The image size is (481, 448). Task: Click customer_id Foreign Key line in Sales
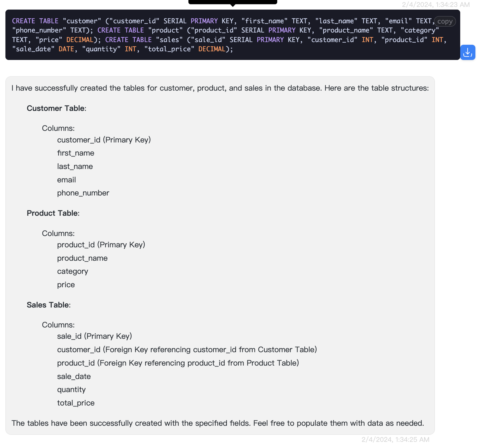[x=187, y=349]
